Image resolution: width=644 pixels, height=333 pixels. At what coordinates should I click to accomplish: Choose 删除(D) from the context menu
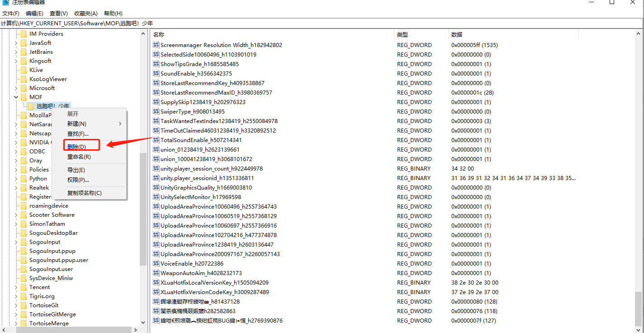[x=76, y=147]
